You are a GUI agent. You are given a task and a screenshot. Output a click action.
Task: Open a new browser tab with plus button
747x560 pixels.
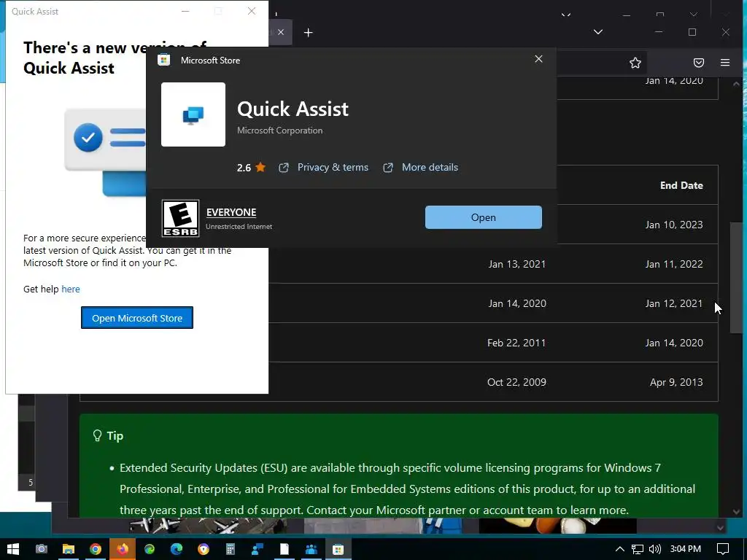pyautogui.click(x=309, y=32)
